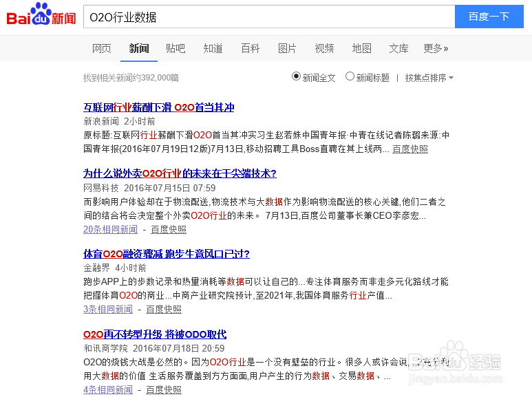Select the 新闻标题 radio button
The width and height of the screenshot is (532, 397).
pyautogui.click(x=350, y=76)
